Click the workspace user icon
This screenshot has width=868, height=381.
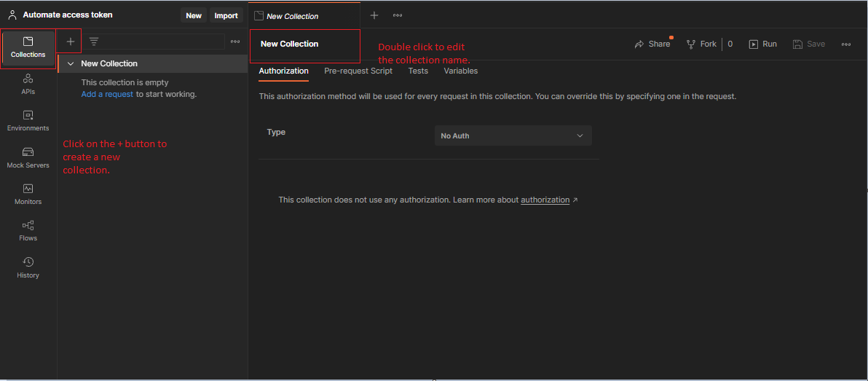12,15
